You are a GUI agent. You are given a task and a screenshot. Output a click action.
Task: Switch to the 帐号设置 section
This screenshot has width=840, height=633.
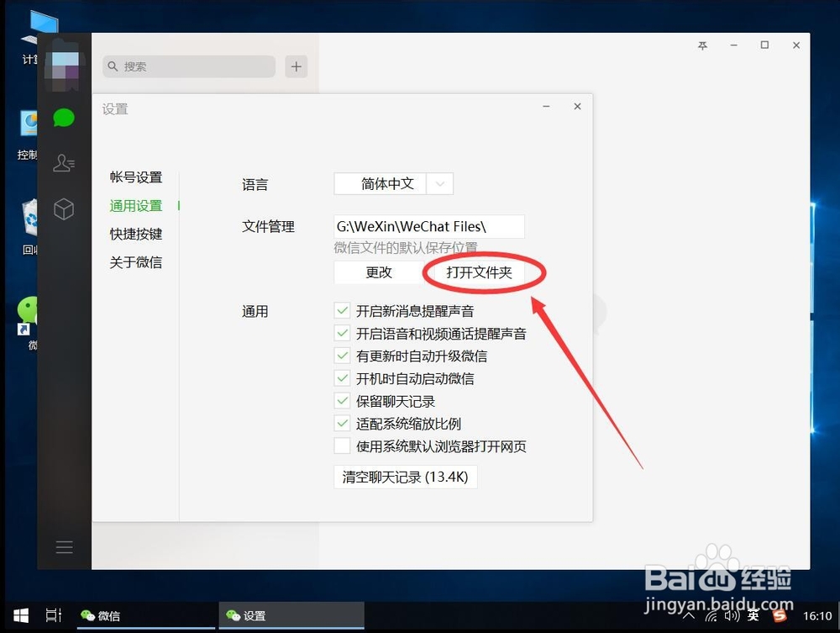[139, 177]
